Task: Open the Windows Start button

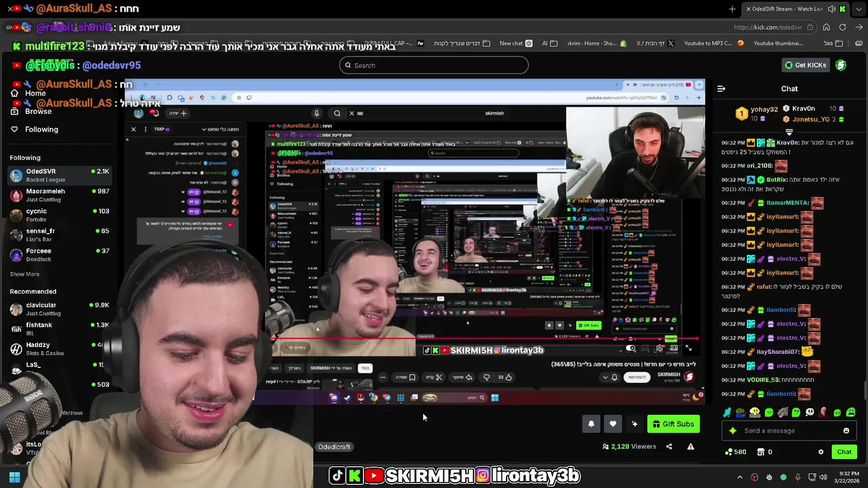Action: click(14, 478)
